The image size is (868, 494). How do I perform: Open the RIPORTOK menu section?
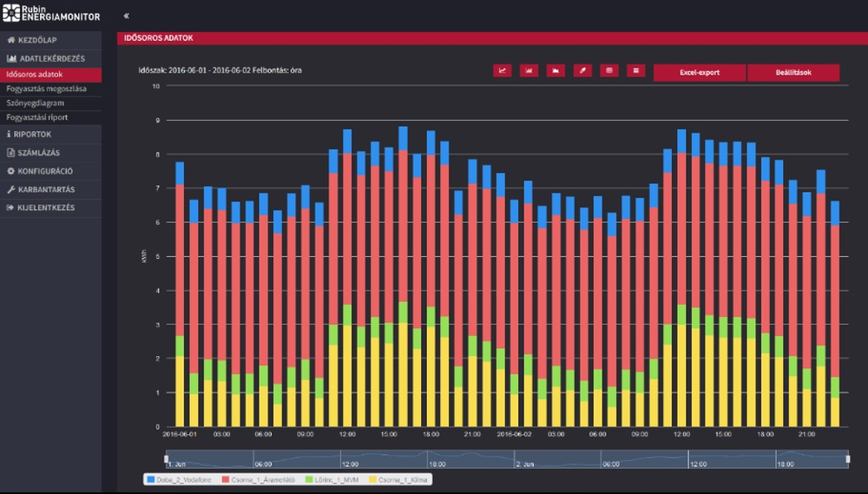(51, 134)
